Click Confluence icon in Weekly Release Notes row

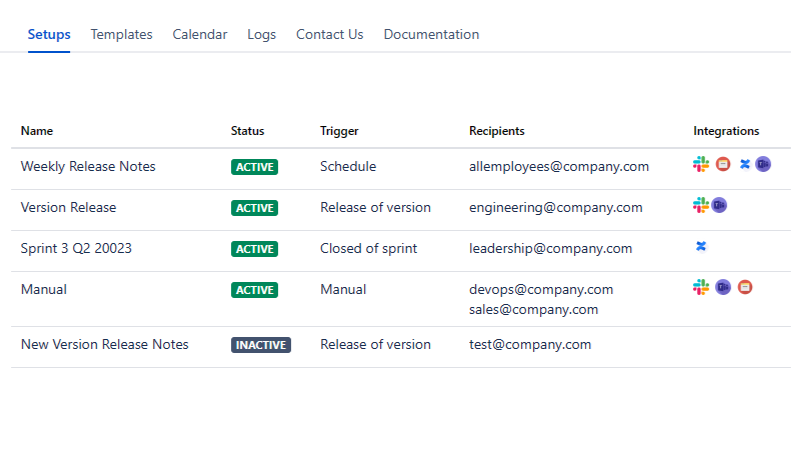click(744, 164)
